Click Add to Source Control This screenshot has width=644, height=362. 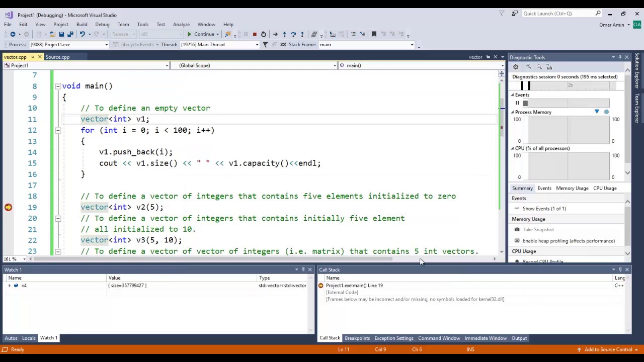click(x=608, y=349)
